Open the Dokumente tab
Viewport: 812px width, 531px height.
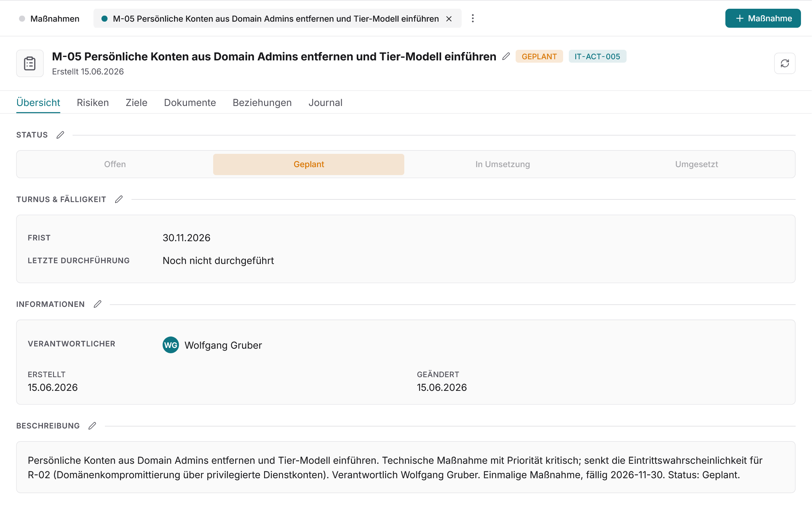[190, 103]
